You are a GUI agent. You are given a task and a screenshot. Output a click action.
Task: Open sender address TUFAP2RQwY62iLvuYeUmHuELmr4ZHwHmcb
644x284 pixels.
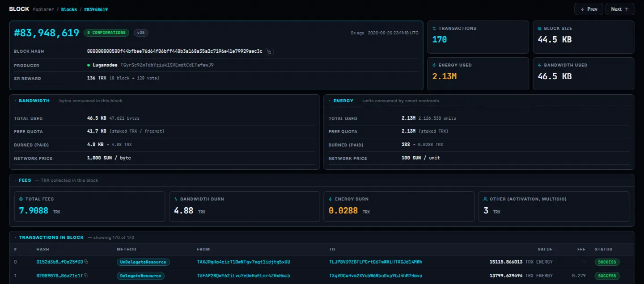pos(243,276)
